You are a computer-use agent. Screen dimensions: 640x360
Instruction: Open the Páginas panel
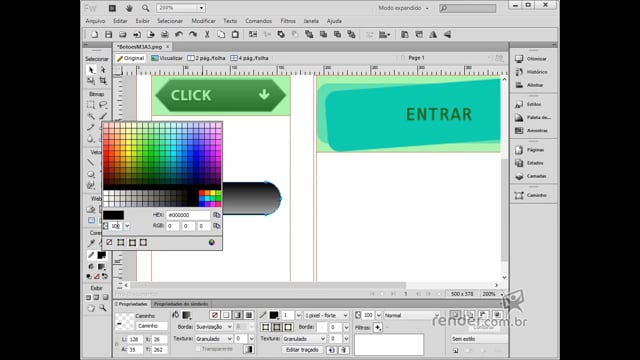[x=529, y=150]
